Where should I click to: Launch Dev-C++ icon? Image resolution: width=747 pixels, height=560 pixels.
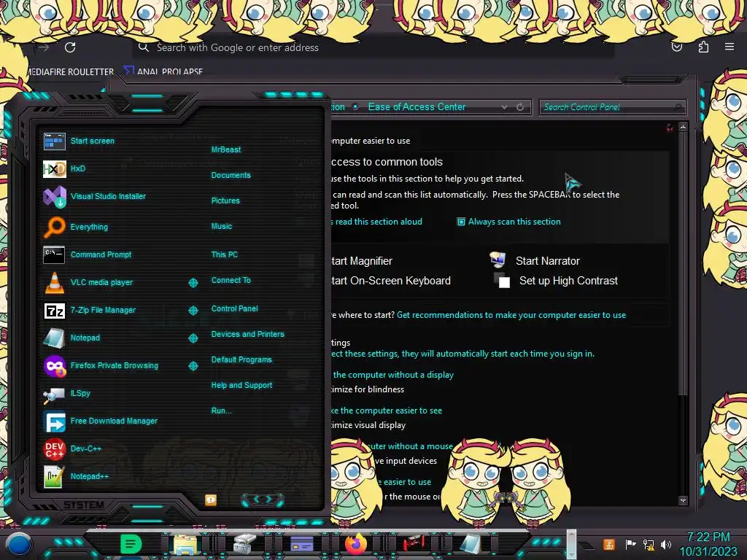[54, 449]
